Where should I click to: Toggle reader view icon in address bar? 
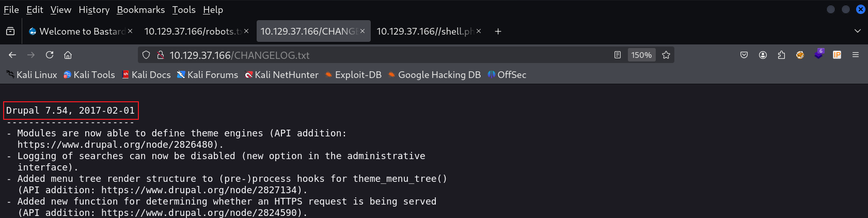[x=618, y=55]
